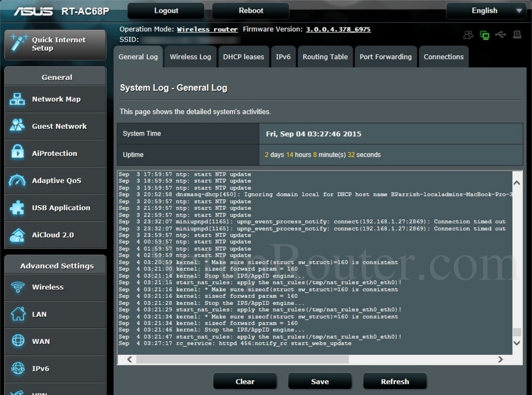The height and width of the screenshot is (395, 532).
Task: Click the USB status icon
Action: click(501, 34)
